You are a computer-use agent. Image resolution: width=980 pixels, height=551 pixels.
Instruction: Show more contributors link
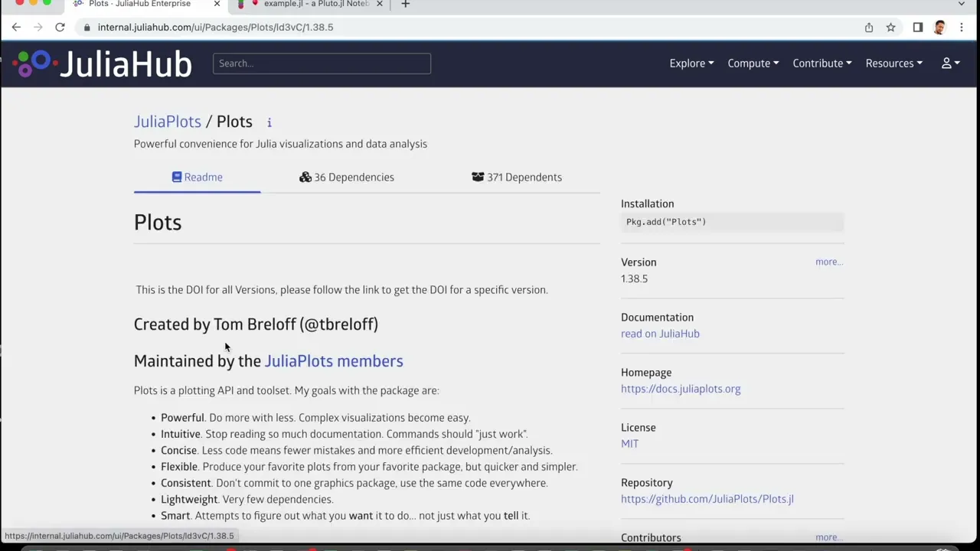click(x=829, y=537)
